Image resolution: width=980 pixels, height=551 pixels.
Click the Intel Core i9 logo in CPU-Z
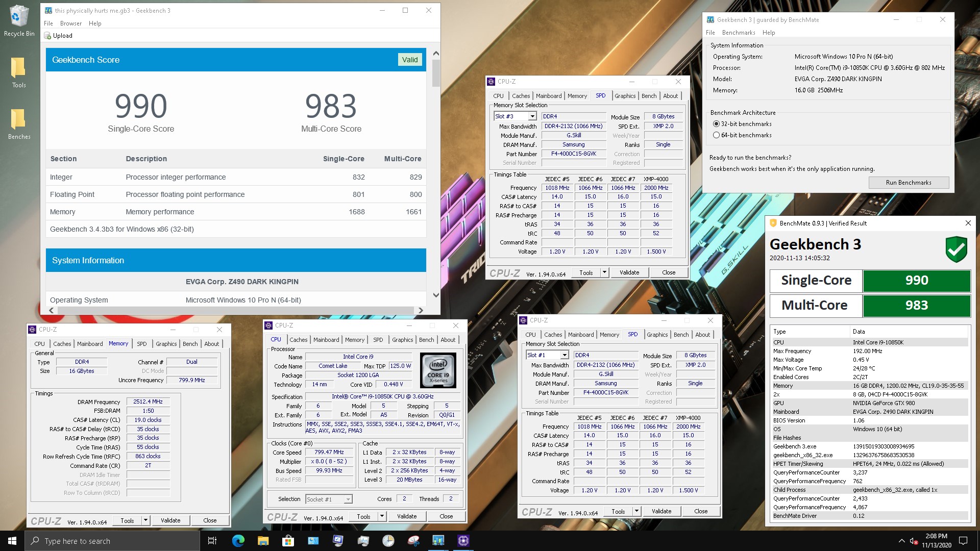438,371
